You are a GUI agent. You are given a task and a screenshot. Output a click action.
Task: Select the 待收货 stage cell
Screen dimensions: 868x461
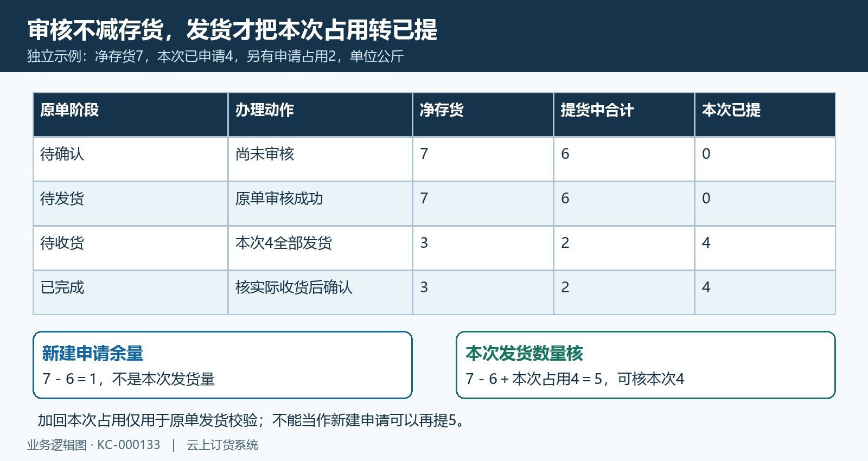tap(130, 248)
